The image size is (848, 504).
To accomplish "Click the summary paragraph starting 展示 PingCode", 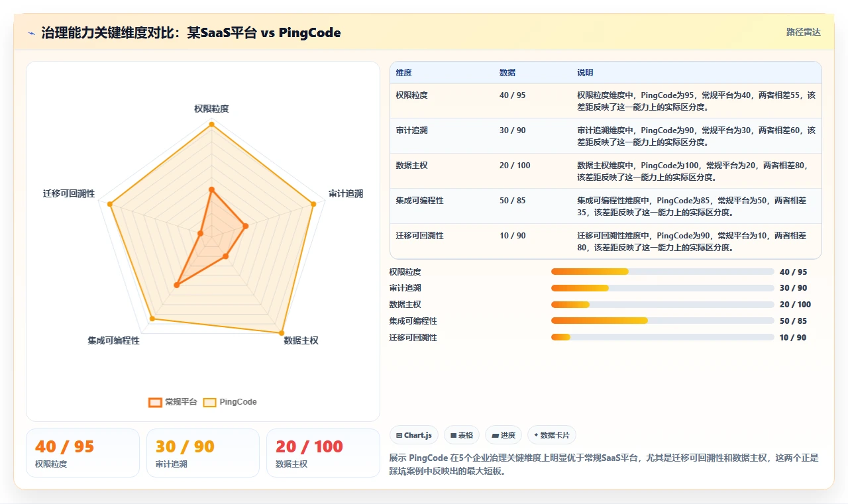I will point(604,464).
